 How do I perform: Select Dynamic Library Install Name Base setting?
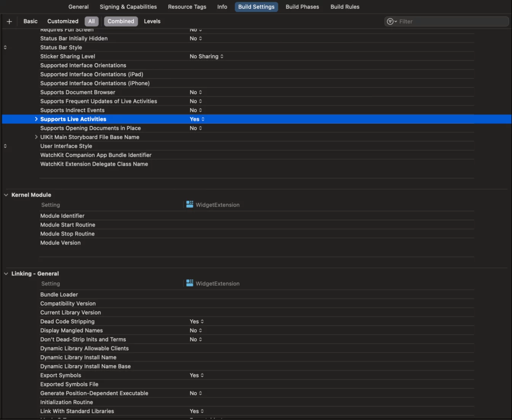point(85,366)
